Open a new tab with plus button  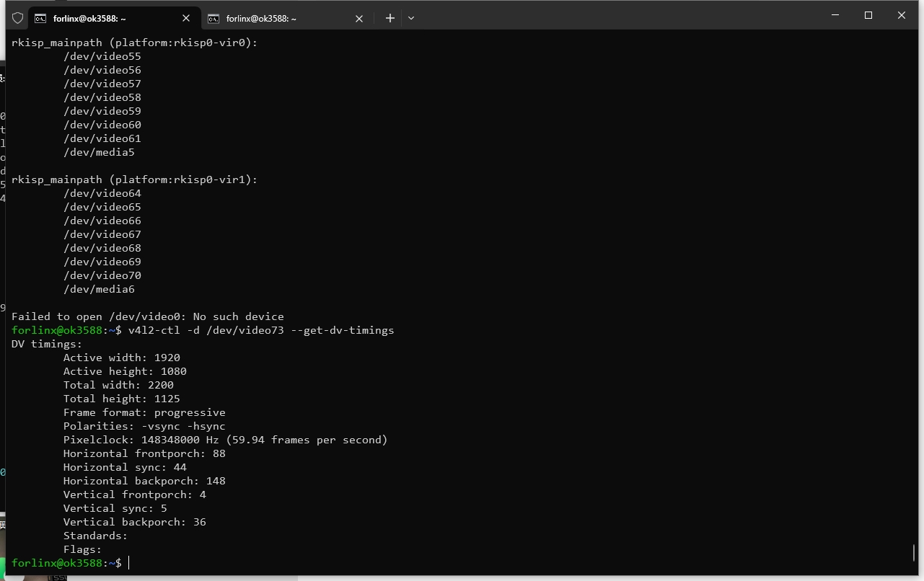click(390, 18)
